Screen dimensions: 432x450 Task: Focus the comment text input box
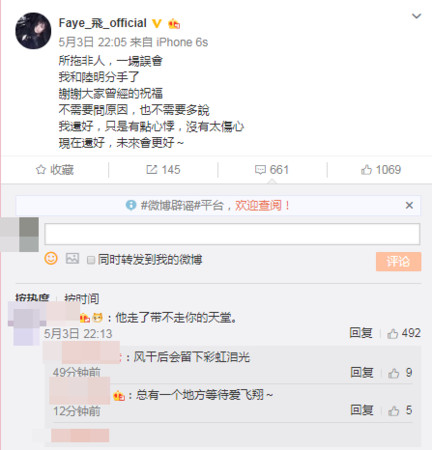coord(232,234)
